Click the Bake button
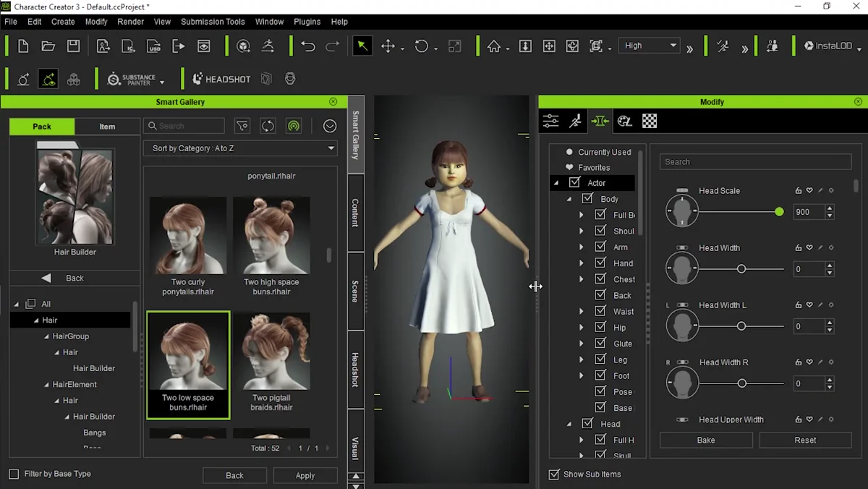 click(x=706, y=440)
